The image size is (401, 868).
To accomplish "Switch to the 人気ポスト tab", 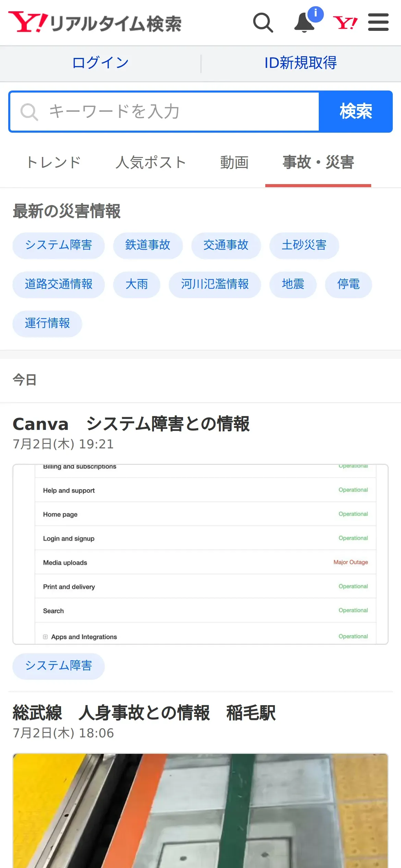I will (x=150, y=162).
